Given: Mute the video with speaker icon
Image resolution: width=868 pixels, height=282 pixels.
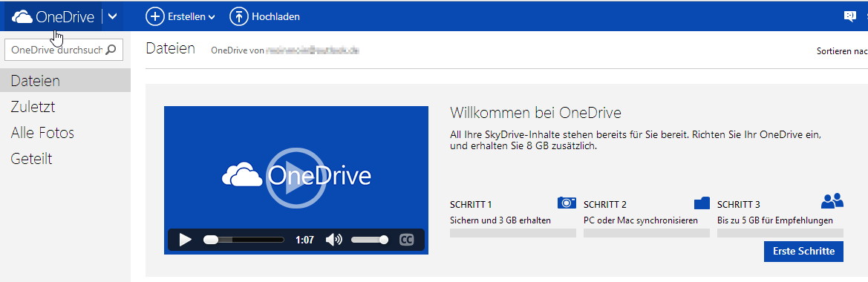Looking at the screenshot, I should click(x=334, y=240).
